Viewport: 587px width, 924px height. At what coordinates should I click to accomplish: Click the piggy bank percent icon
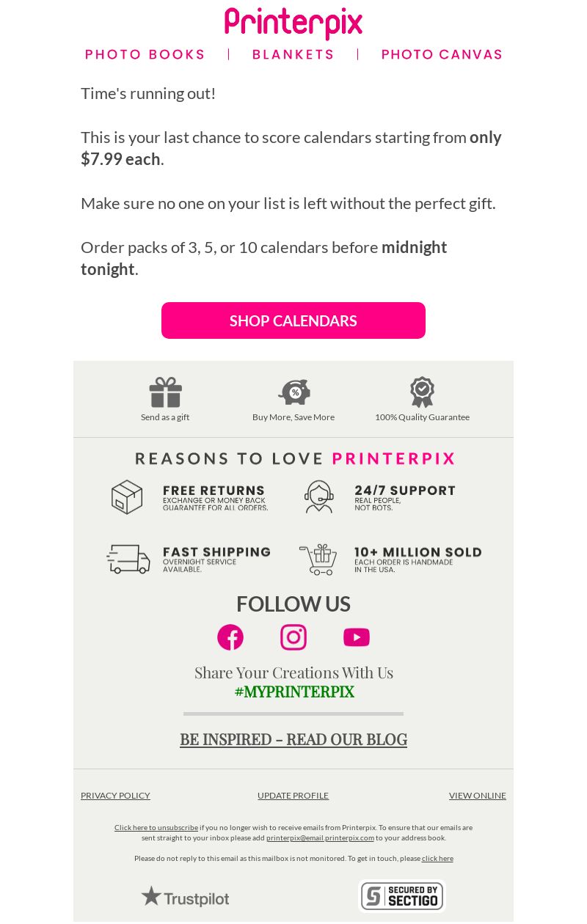click(293, 392)
